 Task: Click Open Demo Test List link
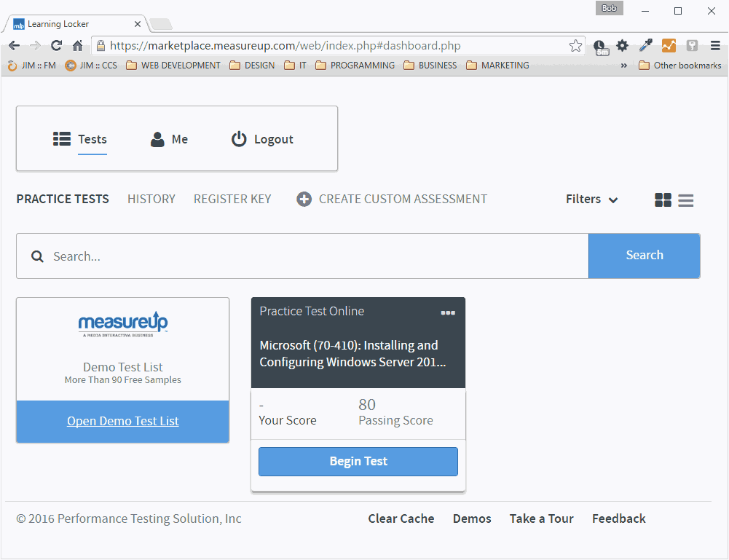123,421
